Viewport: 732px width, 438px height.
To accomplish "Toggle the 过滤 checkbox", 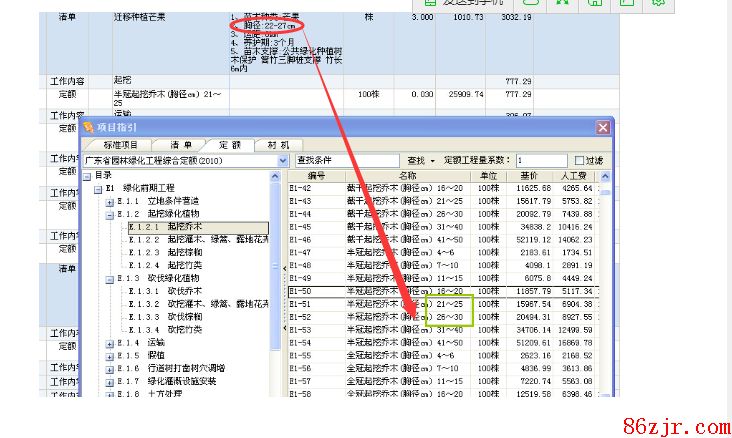I will coord(580,160).
